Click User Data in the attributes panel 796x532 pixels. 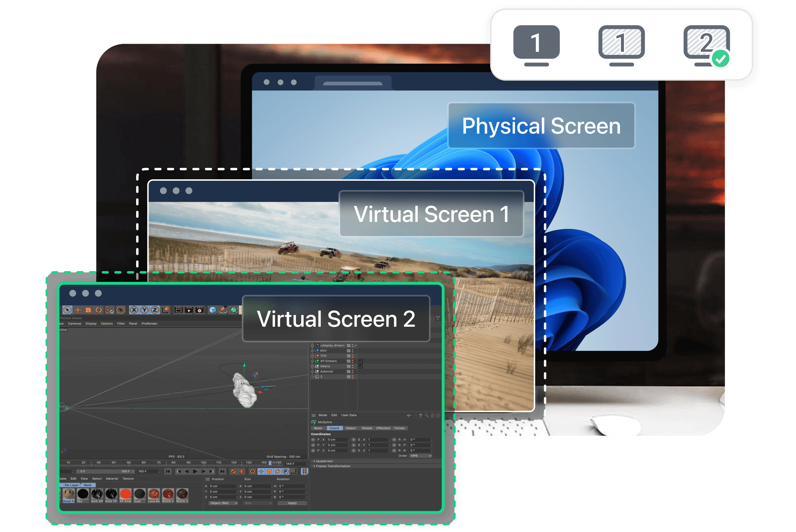point(349,415)
